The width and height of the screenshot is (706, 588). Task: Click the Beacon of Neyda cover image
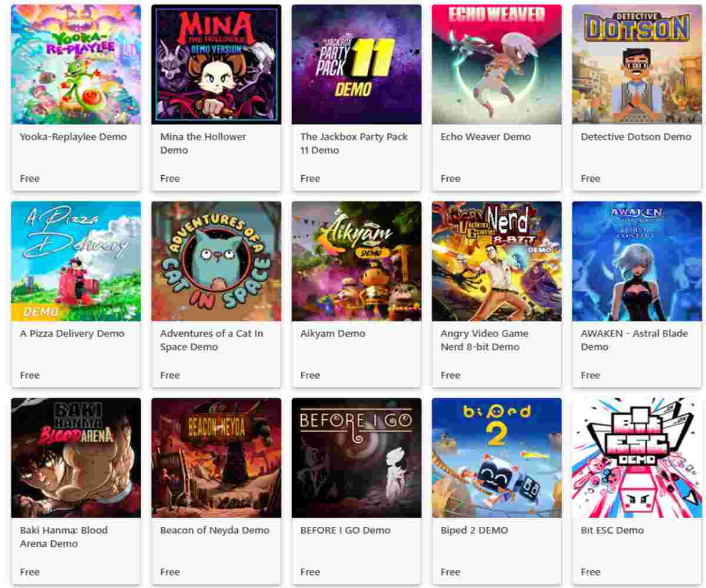coord(216,458)
